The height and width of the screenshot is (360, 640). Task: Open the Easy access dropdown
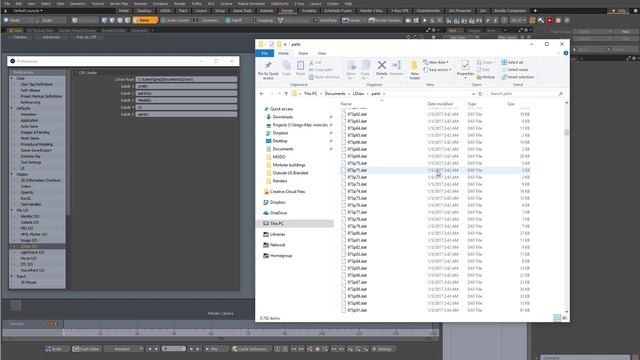(437, 70)
